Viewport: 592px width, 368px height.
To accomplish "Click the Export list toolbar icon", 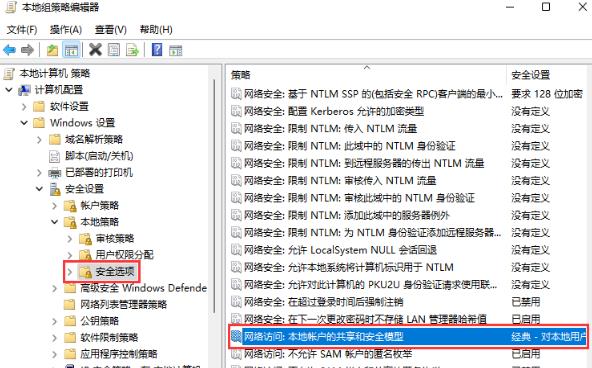I will pos(133,50).
